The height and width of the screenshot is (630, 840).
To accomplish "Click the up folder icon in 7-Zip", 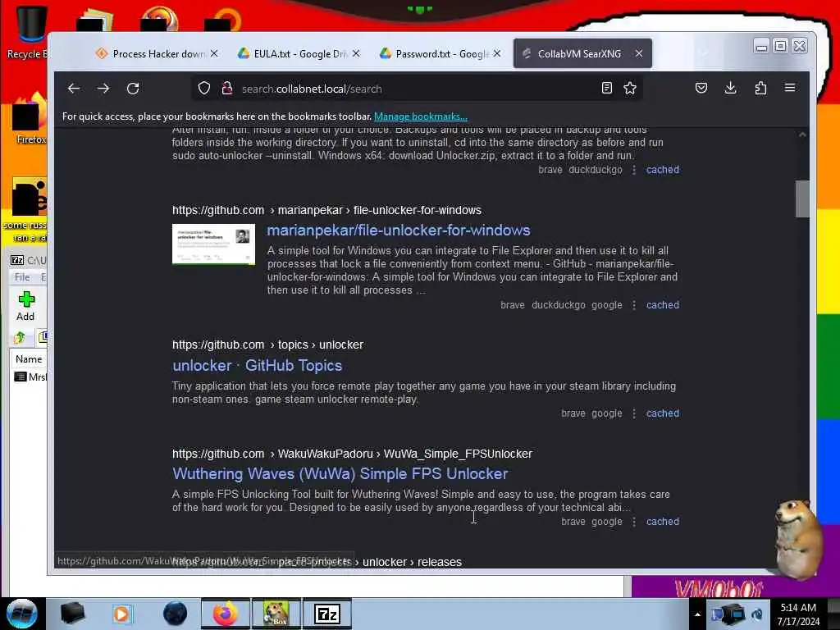I will point(20,337).
